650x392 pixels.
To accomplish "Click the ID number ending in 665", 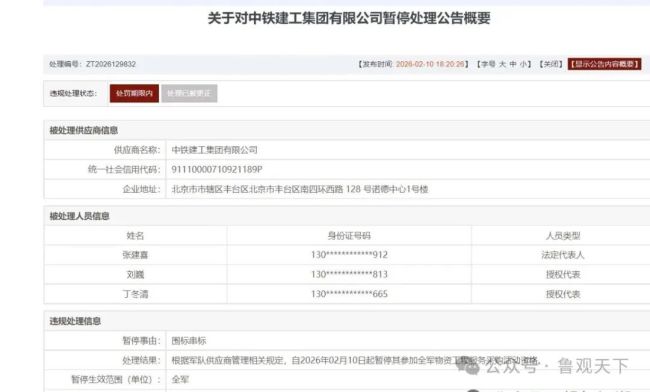I will tap(349, 294).
